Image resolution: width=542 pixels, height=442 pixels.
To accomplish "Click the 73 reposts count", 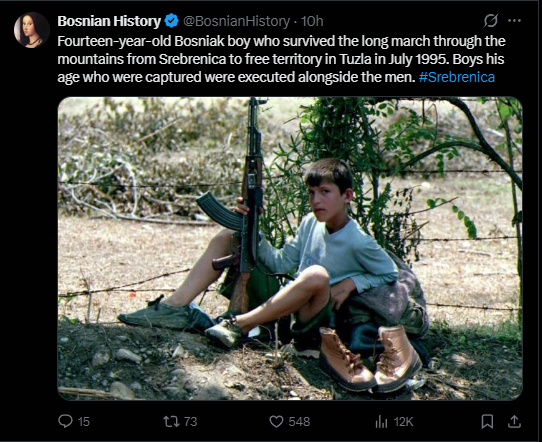I will pos(190,422).
